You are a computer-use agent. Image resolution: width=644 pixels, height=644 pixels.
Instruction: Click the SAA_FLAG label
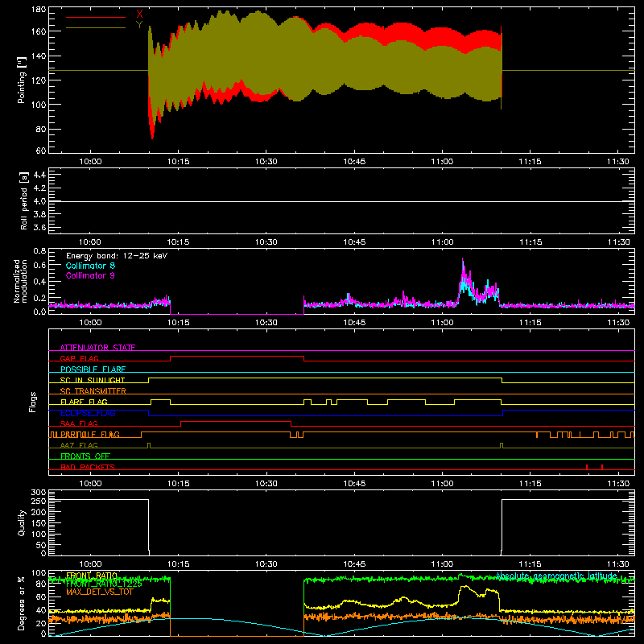[79, 423]
